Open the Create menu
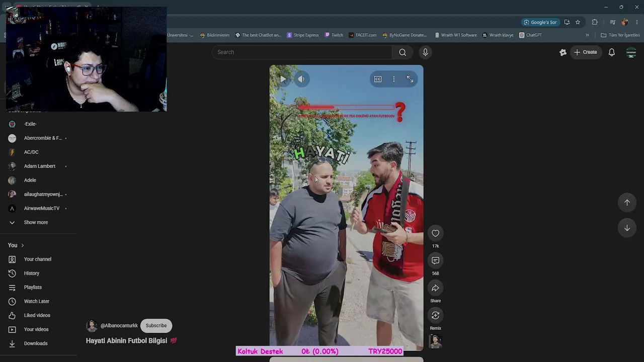Viewport: 644px width, 362px height. tap(586, 52)
